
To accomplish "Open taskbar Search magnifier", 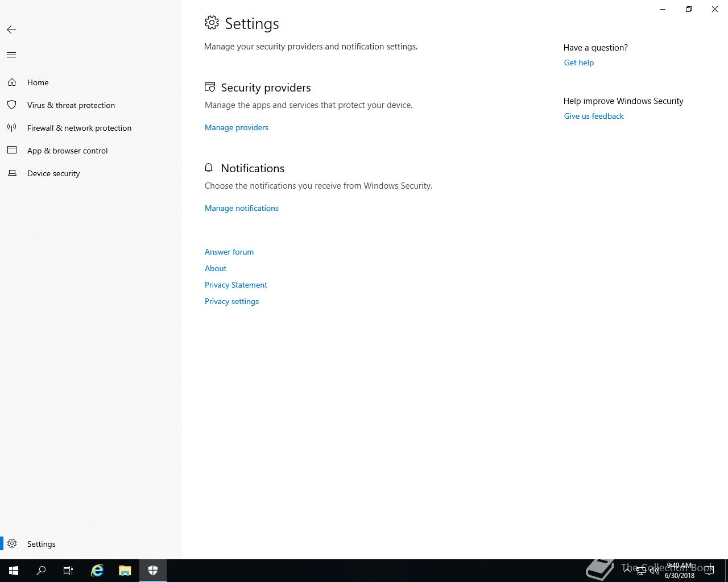I will pos(41,571).
